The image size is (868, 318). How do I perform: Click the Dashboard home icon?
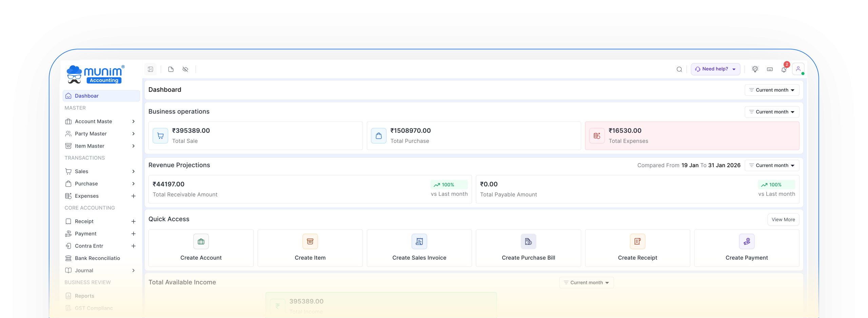tap(68, 96)
